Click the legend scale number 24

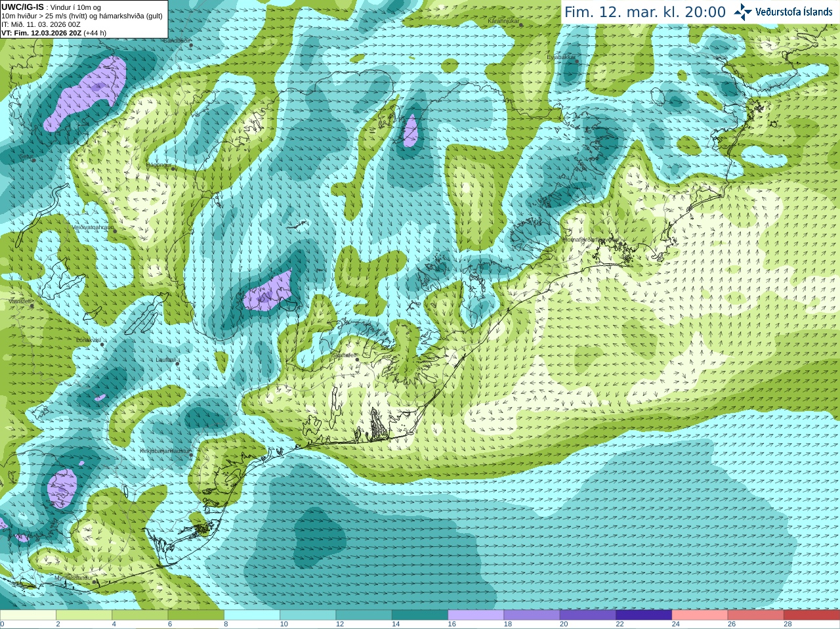pyautogui.click(x=676, y=624)
